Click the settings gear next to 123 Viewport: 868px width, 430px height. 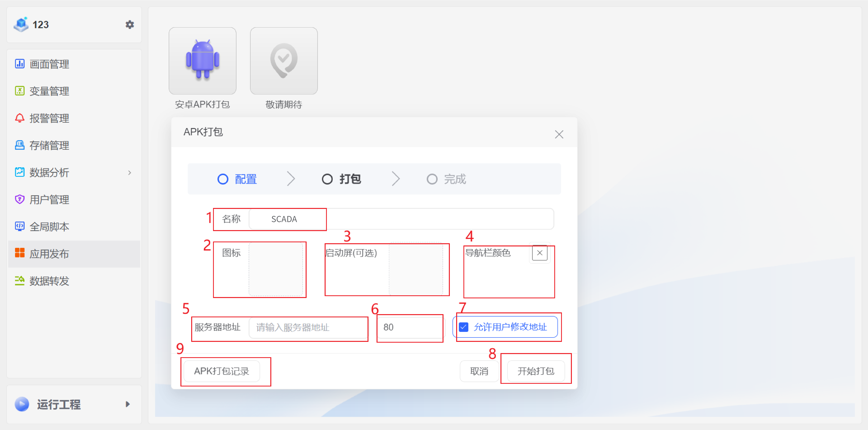[130, 25]
